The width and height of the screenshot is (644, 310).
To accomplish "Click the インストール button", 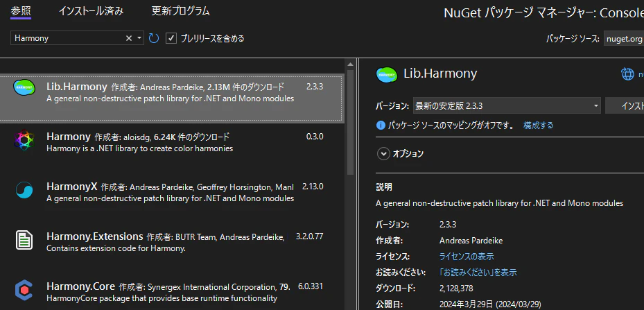I will 625,105.
